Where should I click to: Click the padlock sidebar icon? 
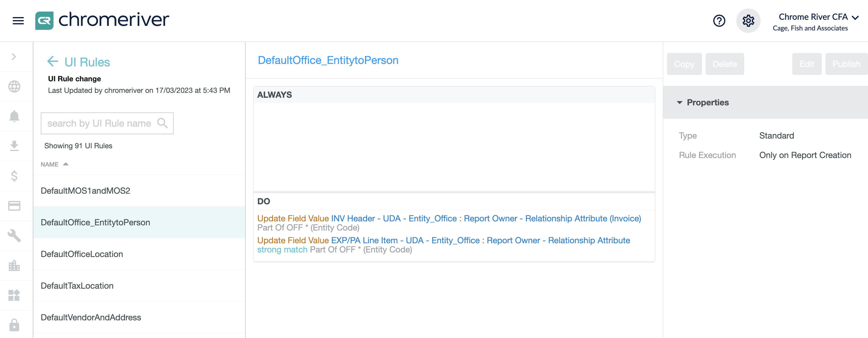click(x=14, y=325)
